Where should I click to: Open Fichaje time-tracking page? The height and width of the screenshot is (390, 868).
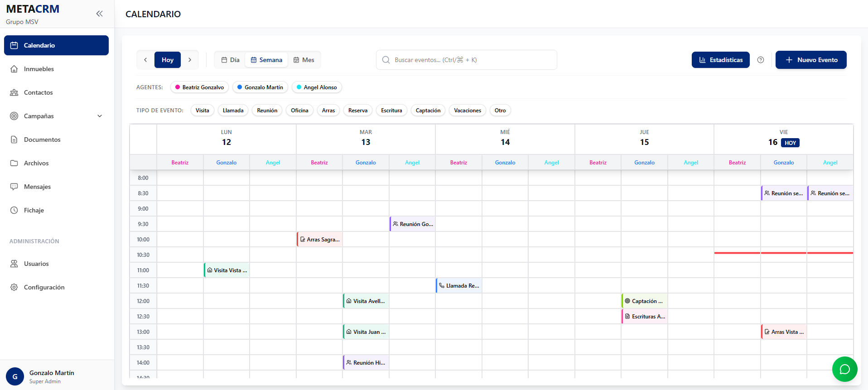[x=56, y=210]
